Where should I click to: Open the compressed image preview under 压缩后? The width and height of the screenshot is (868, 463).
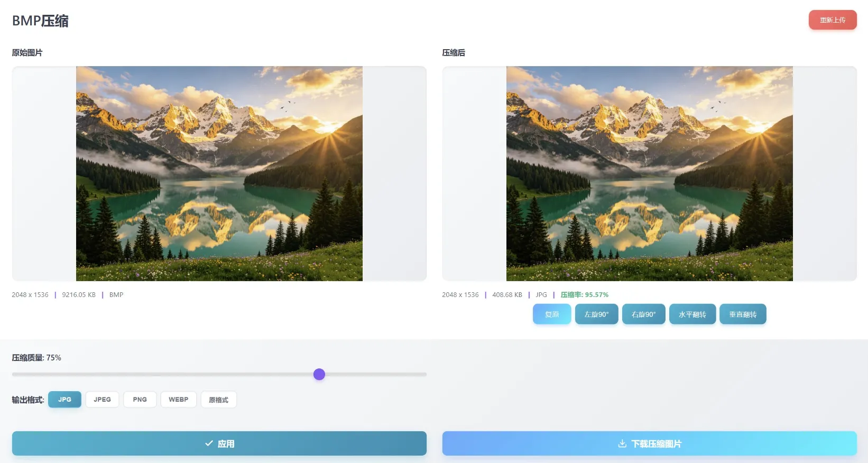pos(650,173)
